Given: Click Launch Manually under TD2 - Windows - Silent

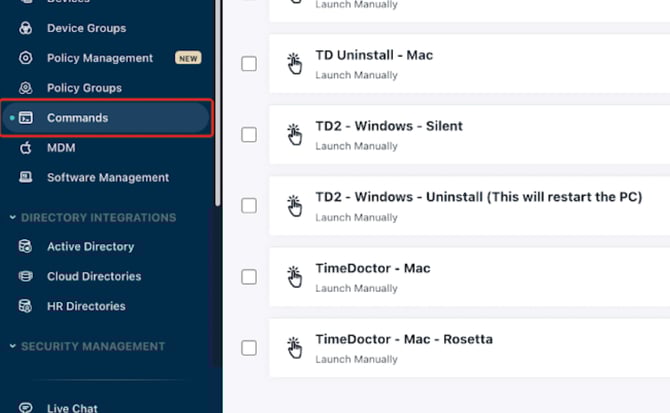Looking at the screenshot, I should point(356,146).
